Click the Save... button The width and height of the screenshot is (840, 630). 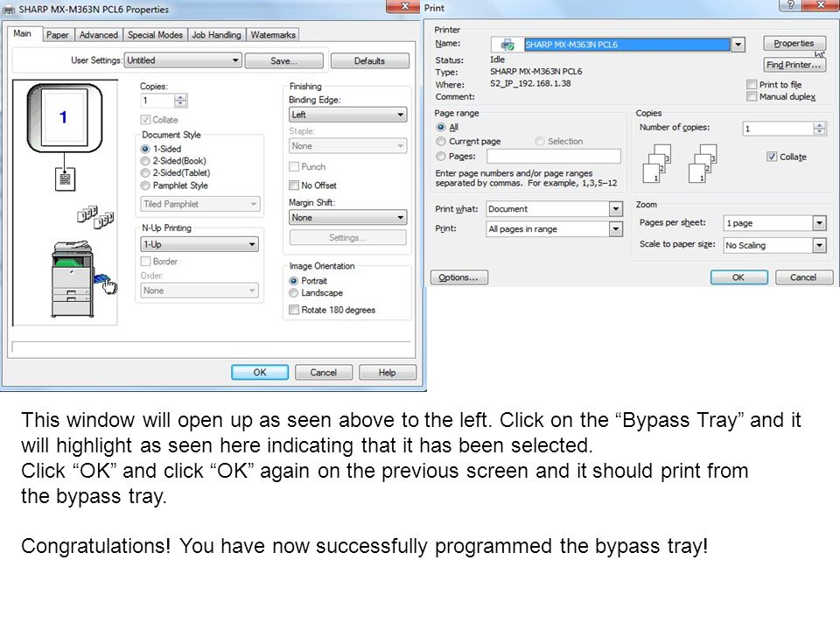click(283, 61)
